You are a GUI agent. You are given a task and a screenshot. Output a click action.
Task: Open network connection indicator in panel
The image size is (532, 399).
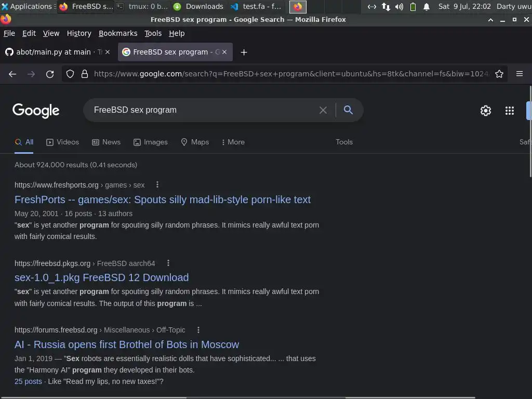[x=372, y=6]
